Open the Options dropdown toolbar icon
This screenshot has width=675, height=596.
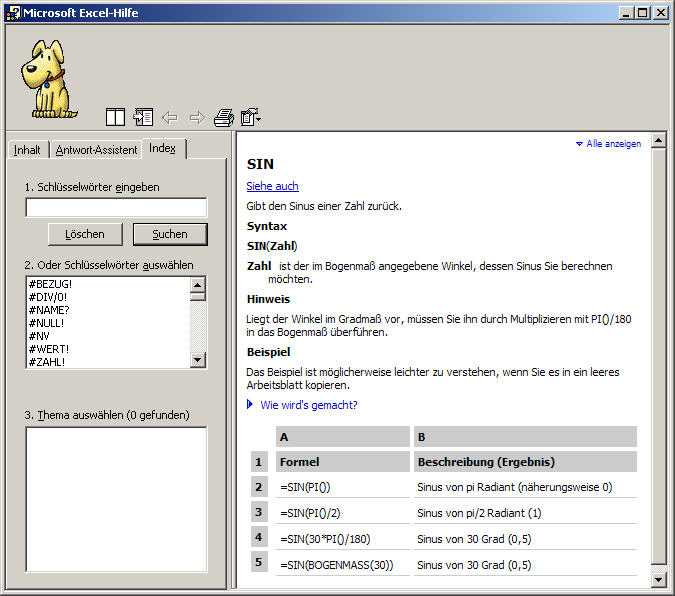(x=250, y=117)
